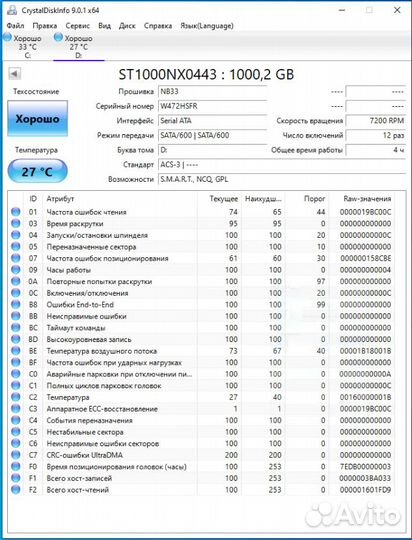Click the power-on hours field 4 ч
Screen dimensions: 412x540
coord(376,150)
